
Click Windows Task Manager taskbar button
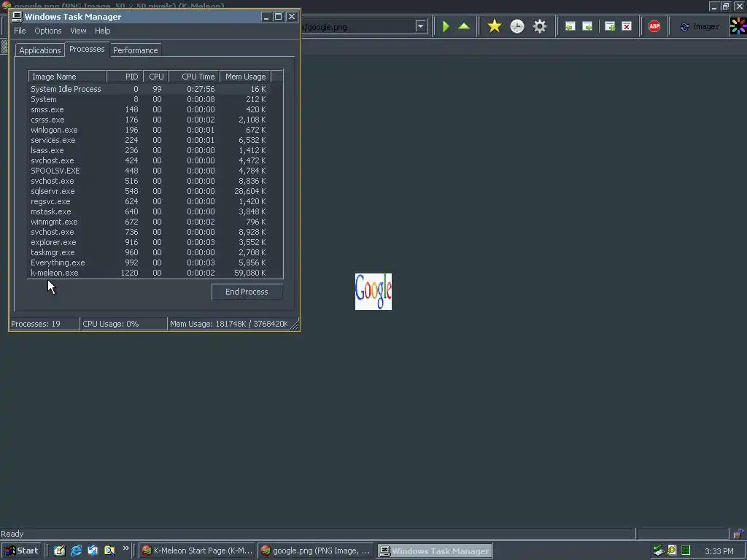435,551
